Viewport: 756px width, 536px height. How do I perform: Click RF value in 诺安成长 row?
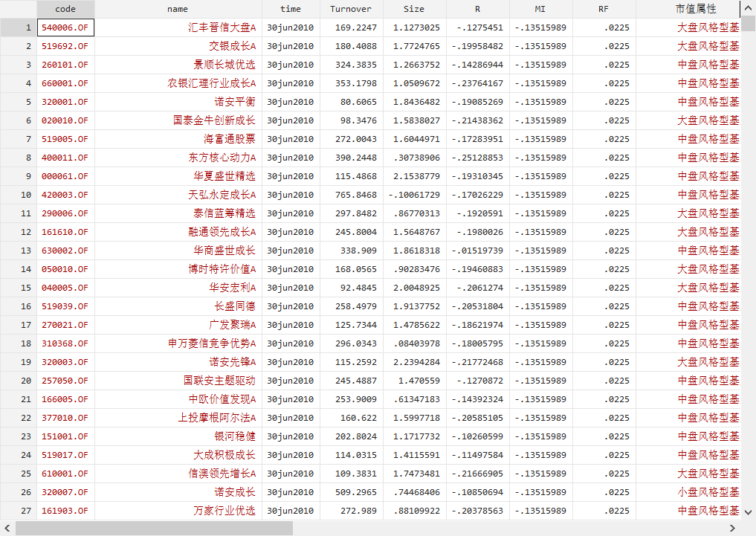pos(604,492)
